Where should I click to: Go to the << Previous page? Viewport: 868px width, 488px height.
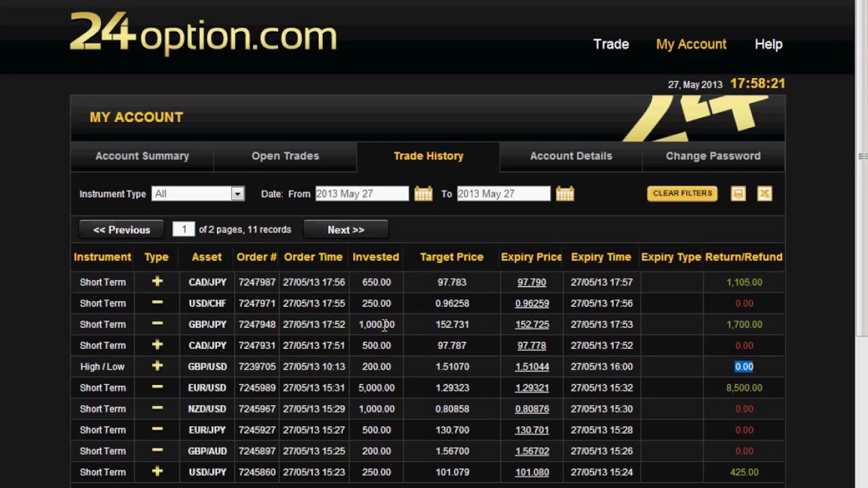121,230
